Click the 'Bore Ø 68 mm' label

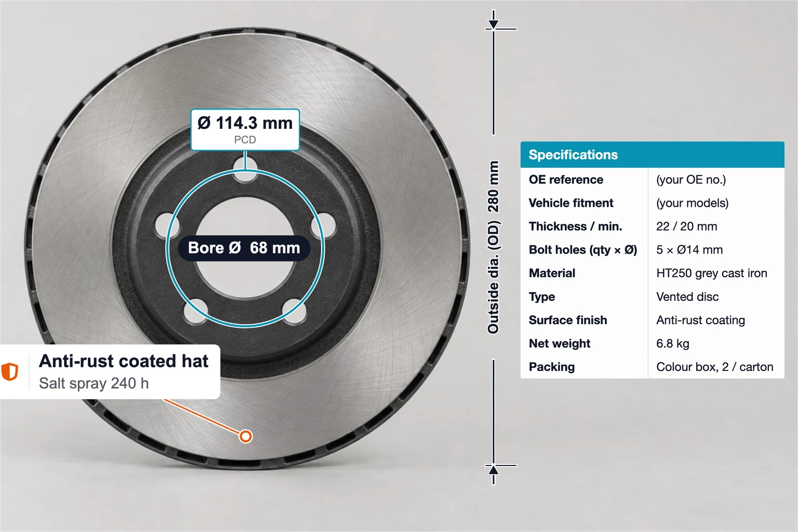point(244,248)
